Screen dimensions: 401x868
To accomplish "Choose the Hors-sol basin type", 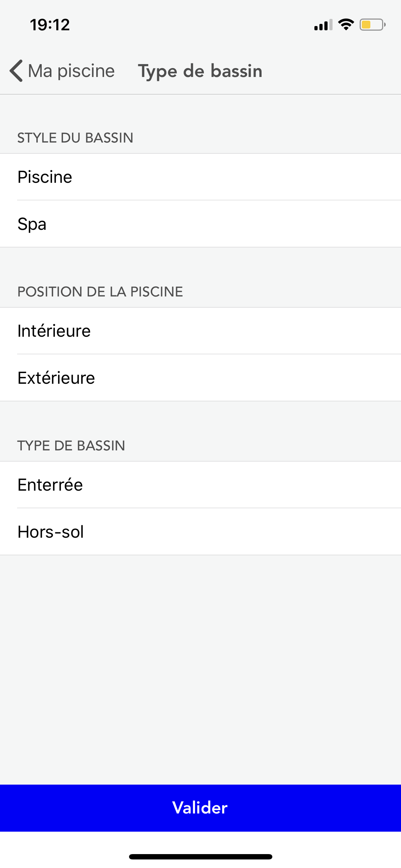I will [x=200, y=532].
